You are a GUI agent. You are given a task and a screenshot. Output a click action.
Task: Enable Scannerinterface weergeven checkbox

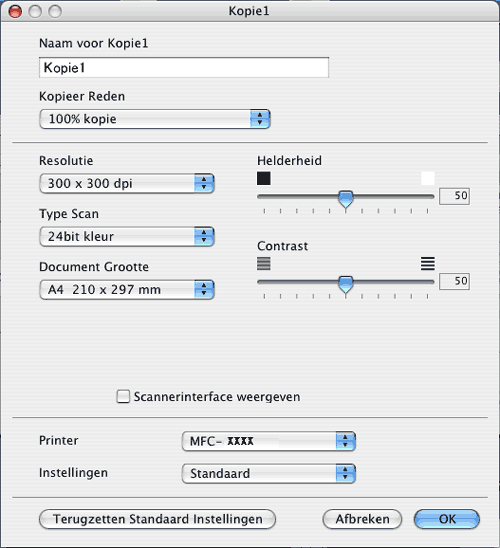click(x=123, y=397)
